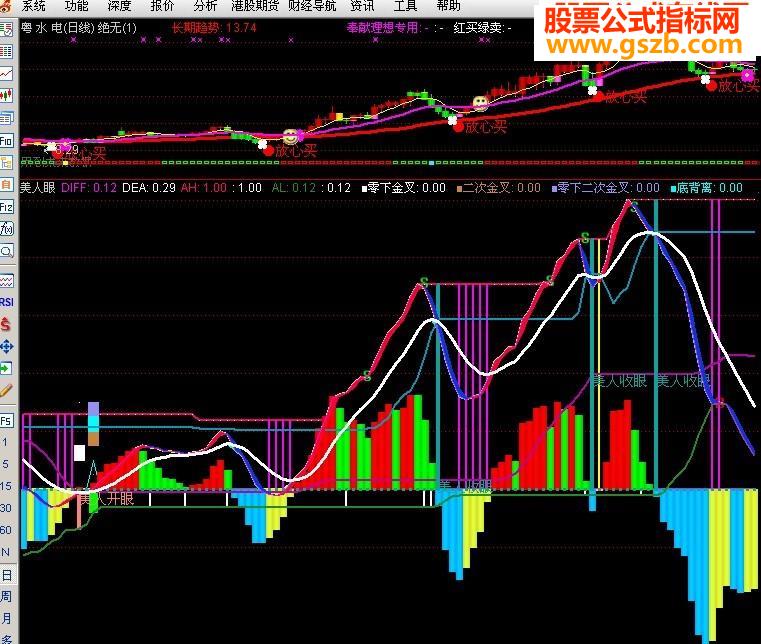761x644 pixels.
Task: Select the pencil drawing tool
Action: tap(6, 390)
